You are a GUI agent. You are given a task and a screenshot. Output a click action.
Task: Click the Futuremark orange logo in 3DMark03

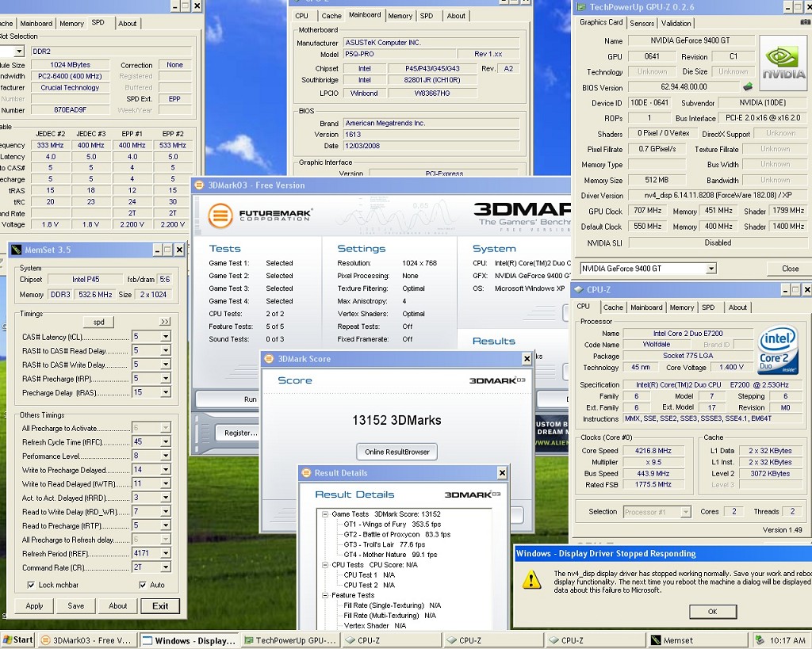220,215
